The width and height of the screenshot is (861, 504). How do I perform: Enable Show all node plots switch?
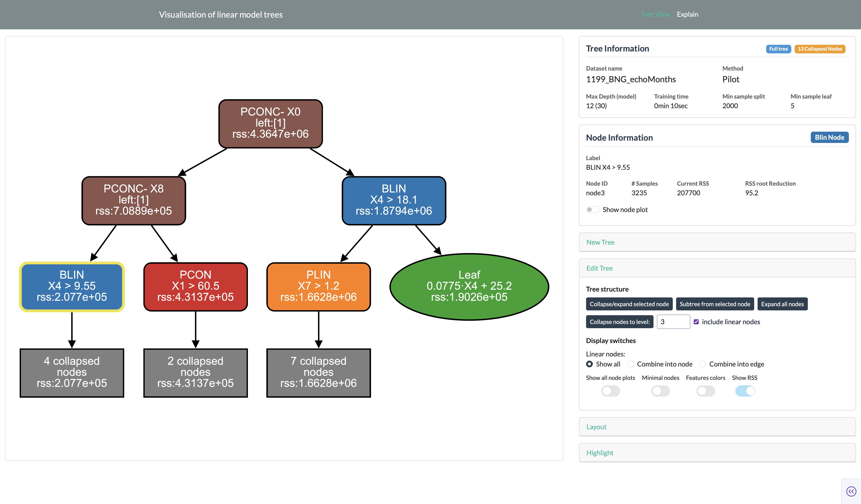pos(611,391)
